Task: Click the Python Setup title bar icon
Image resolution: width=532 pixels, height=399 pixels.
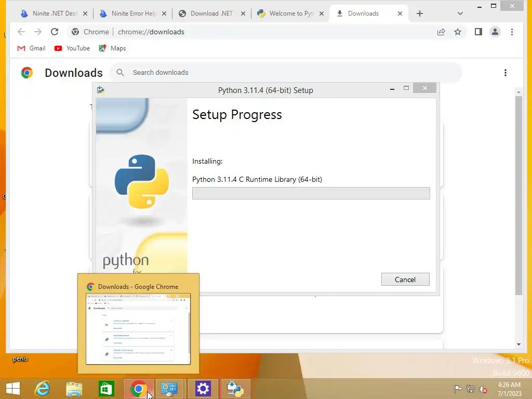Action: click(100, 90)
